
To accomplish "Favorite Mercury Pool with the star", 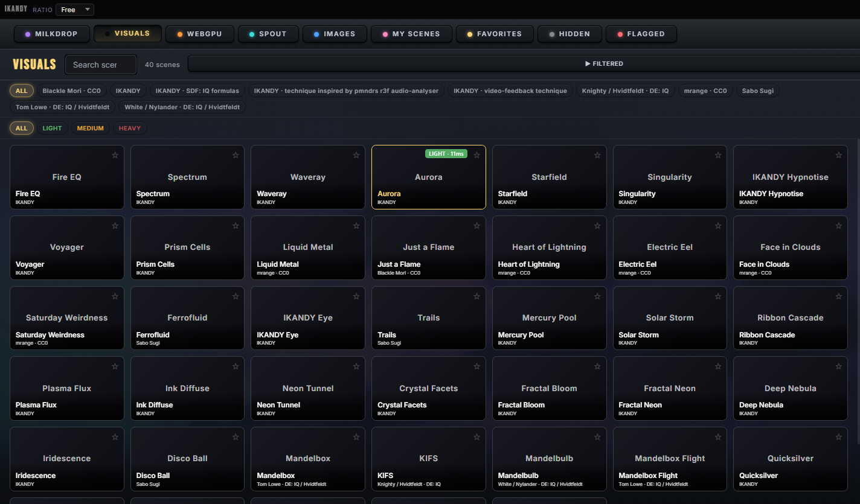I will [x=597, y=296].
